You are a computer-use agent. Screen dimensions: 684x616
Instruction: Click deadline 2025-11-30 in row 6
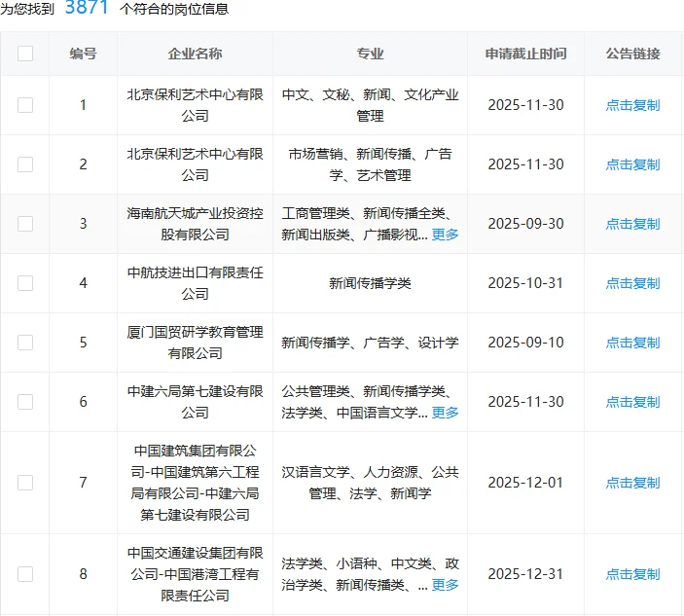pyautogui.click(x=525, y=402)
